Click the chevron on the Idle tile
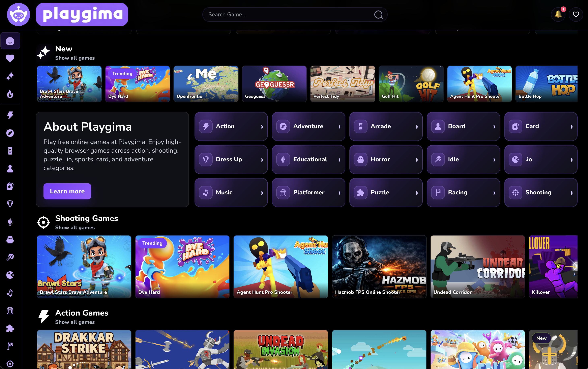The image size is (588, 369). pyautogui.click(x=494, y=160)
